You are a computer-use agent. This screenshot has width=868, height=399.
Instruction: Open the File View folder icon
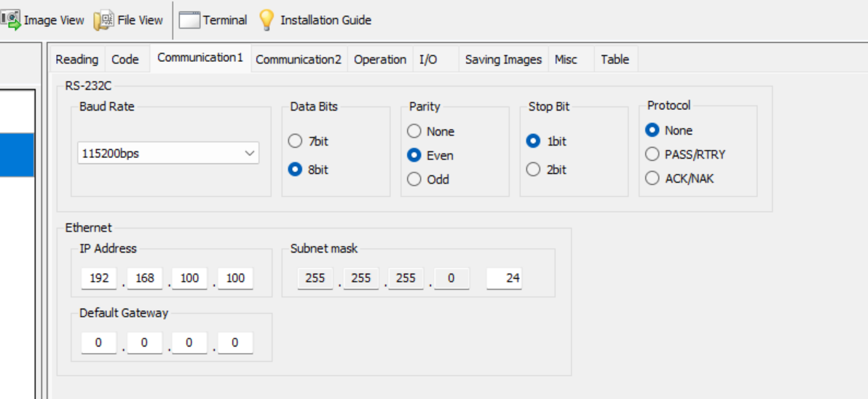(103, 20)
